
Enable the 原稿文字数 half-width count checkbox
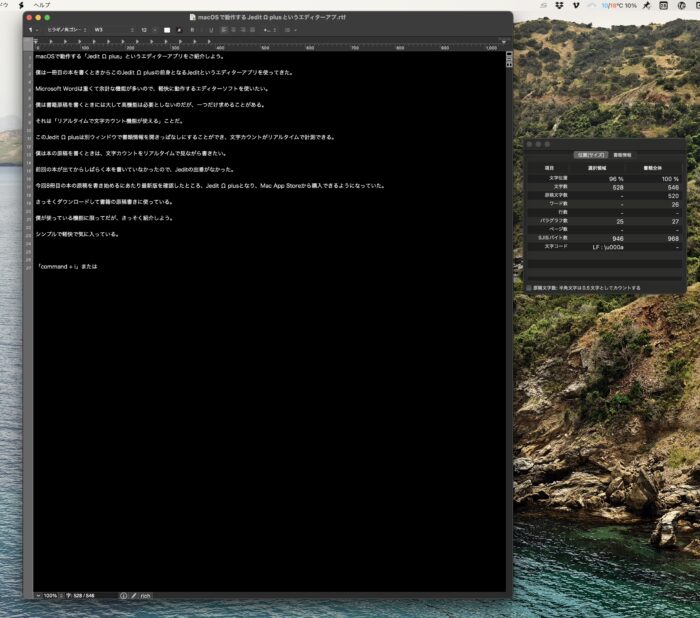click(x=529, y=287)
